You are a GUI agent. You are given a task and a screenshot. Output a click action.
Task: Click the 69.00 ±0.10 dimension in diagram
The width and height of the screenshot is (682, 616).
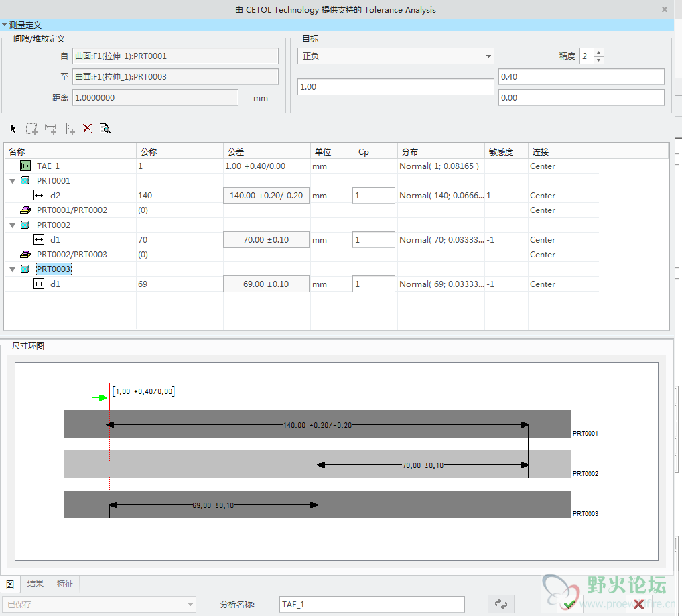(213, 505)
